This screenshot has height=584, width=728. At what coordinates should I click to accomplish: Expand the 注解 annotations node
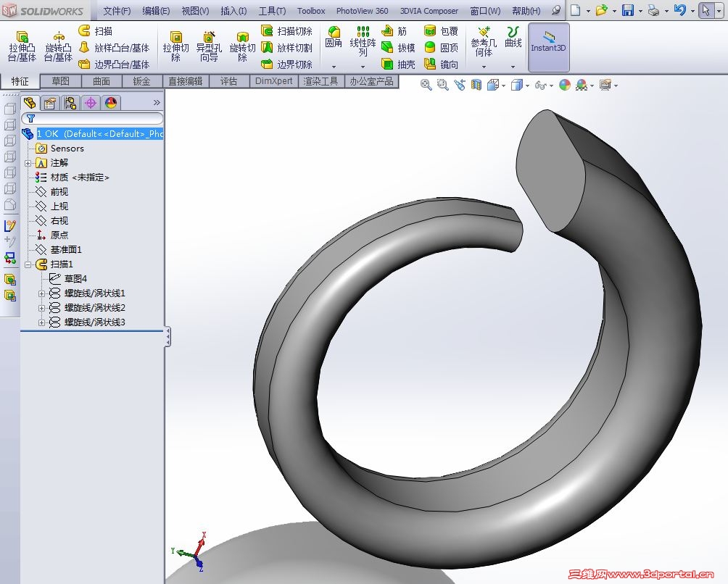coord(28,163)
